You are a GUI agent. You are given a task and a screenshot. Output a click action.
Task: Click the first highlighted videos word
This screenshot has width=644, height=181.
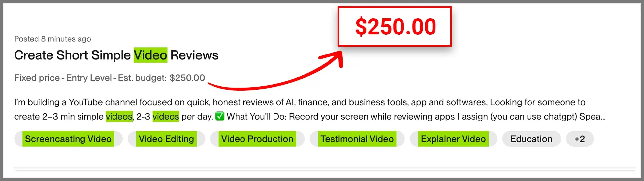click(119, 116)
